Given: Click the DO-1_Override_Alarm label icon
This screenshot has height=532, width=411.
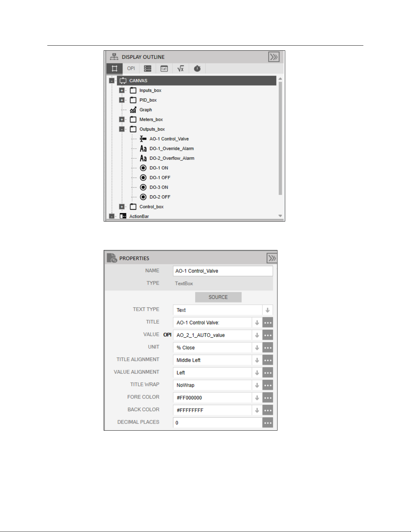Looking at the screenshot, I should [143, 149].
